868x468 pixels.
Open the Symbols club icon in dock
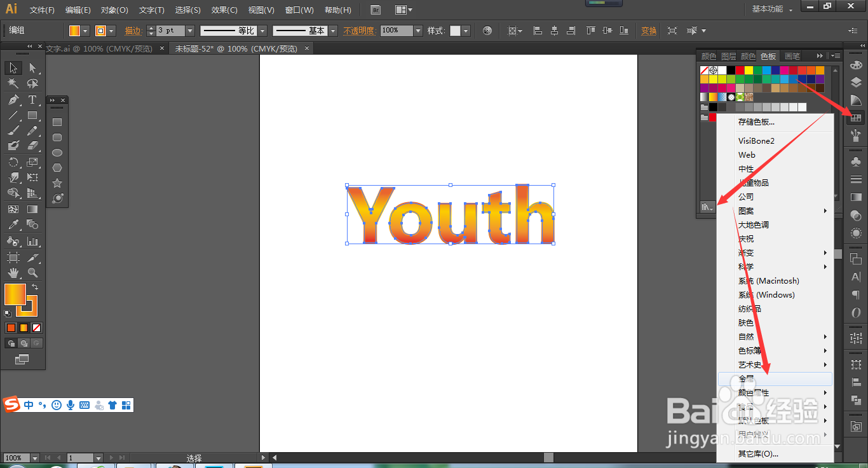pos(856,162)
